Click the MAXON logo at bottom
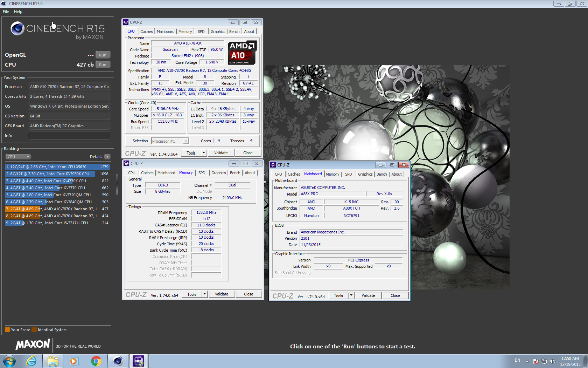The height and width of the screenshot is (368, 588). click(x=33, y=345)
